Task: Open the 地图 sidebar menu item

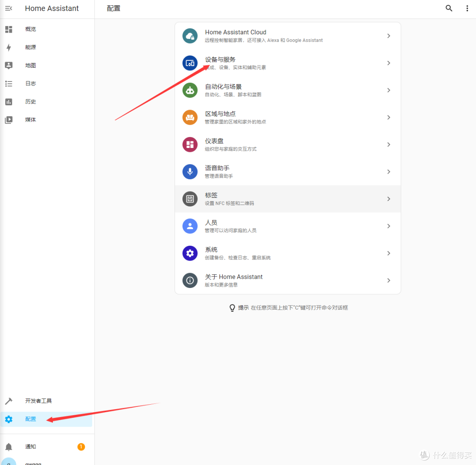Action: 46,66
